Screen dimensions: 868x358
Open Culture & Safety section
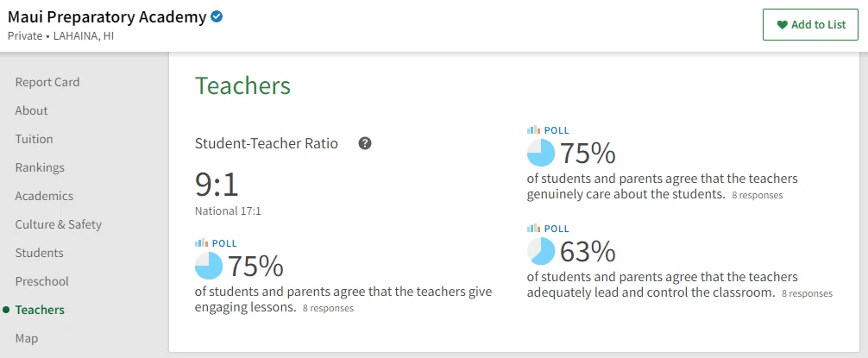[x=59, y=224]
